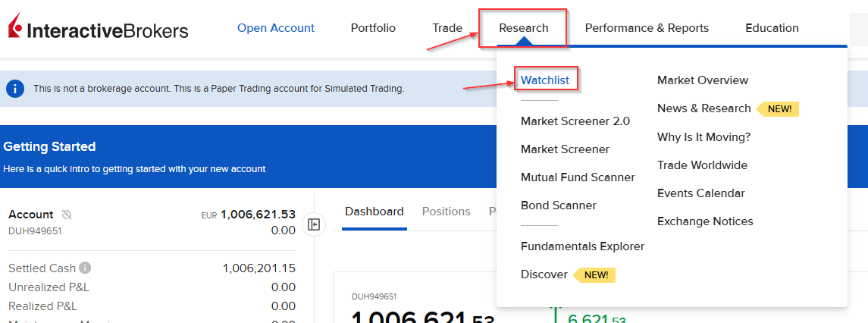868x323 pixels.
Task: Switch to the Positions tab
Action: coord(447,212)
